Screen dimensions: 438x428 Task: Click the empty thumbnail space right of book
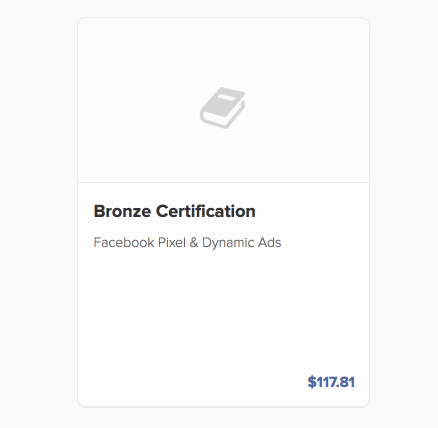pyautogui.click(x=307, y=107)
